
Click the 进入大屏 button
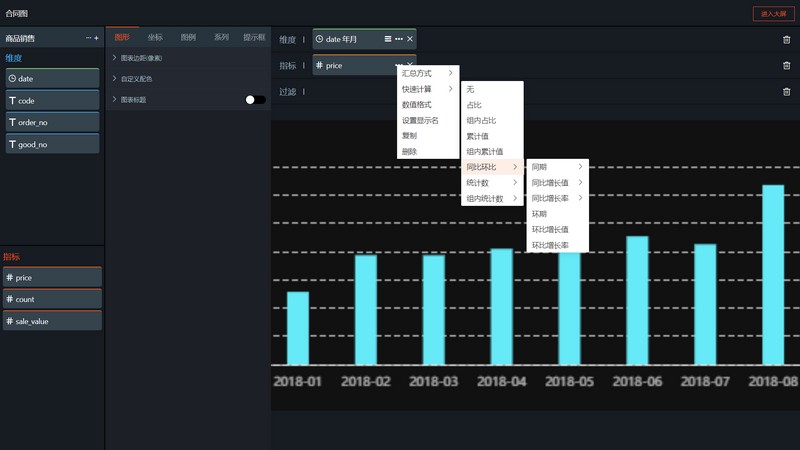tap(772, 14)
